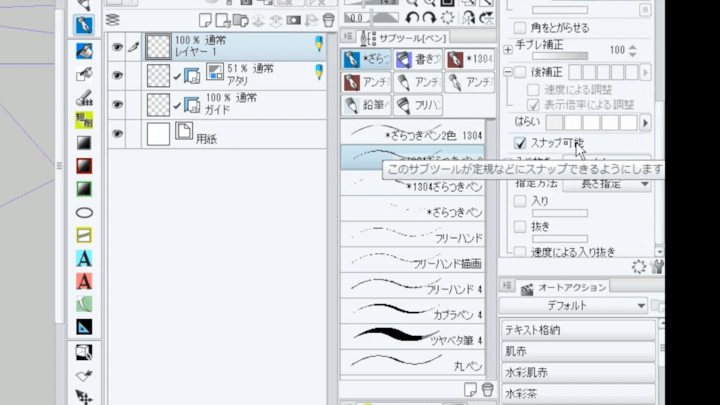Expand 手ブレ補正 plus expander
Image resolution: width=720 pixels, height=405 pixels.
pos(508,50)
